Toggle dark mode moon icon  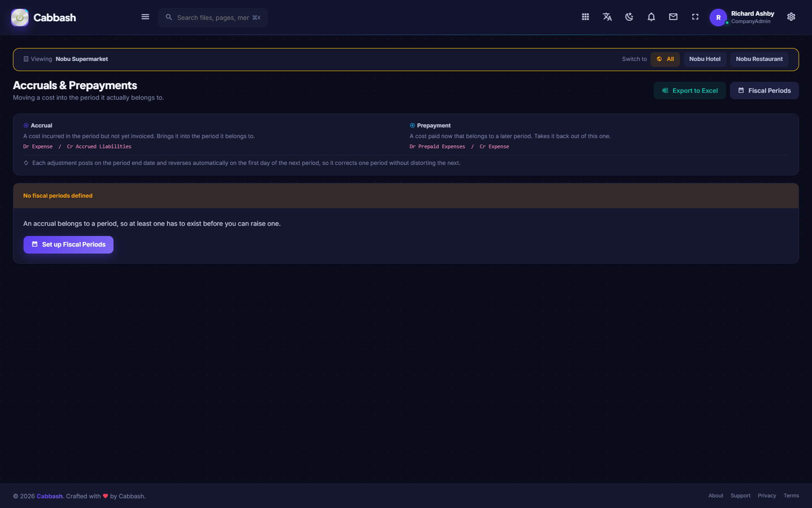pos(629,17)
